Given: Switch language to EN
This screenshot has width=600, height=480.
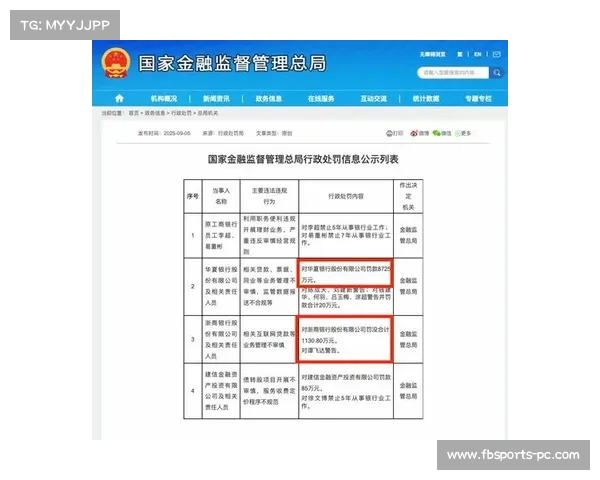Looking at the screenshot, I should point(478,52).
